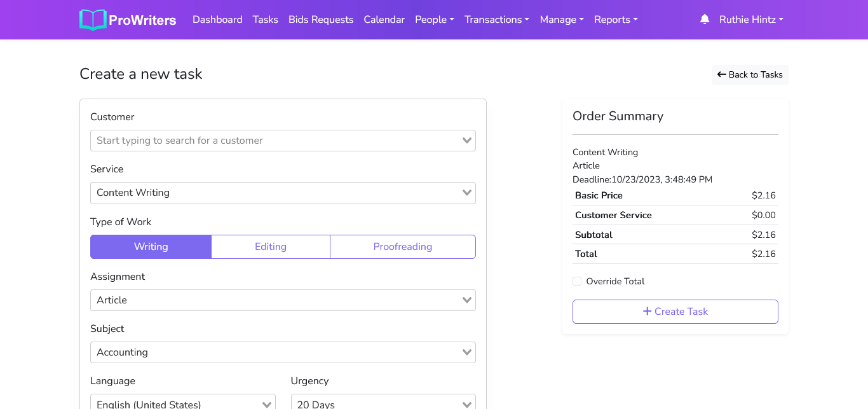Viewport: 868px width, 409px height.
Task: Expand the Transactions menu
Action: tap(497, 20)
